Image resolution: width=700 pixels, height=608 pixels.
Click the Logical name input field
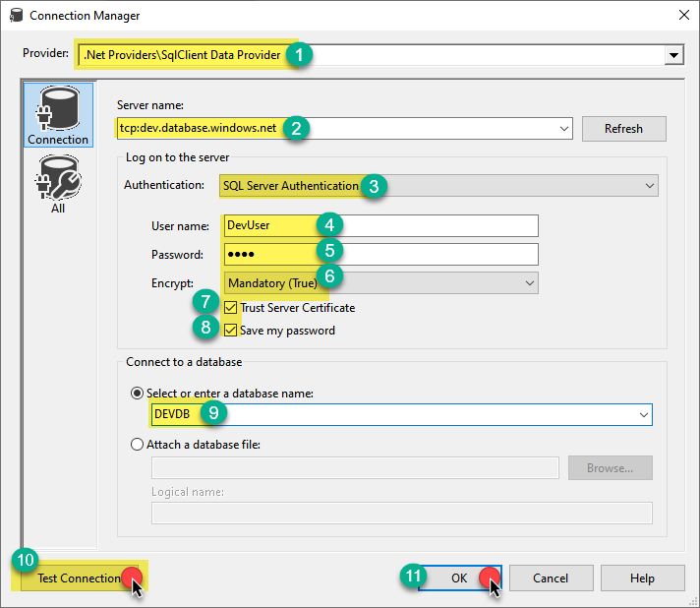click(x=402, y=513)
